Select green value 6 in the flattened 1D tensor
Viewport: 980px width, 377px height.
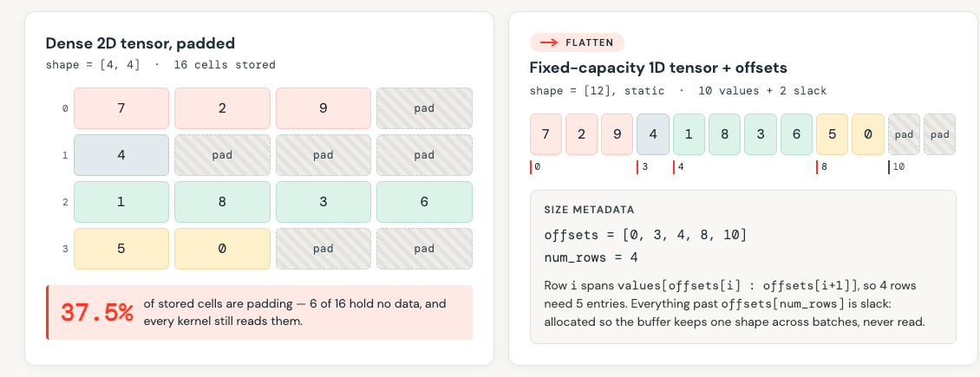tap(796, 134)
